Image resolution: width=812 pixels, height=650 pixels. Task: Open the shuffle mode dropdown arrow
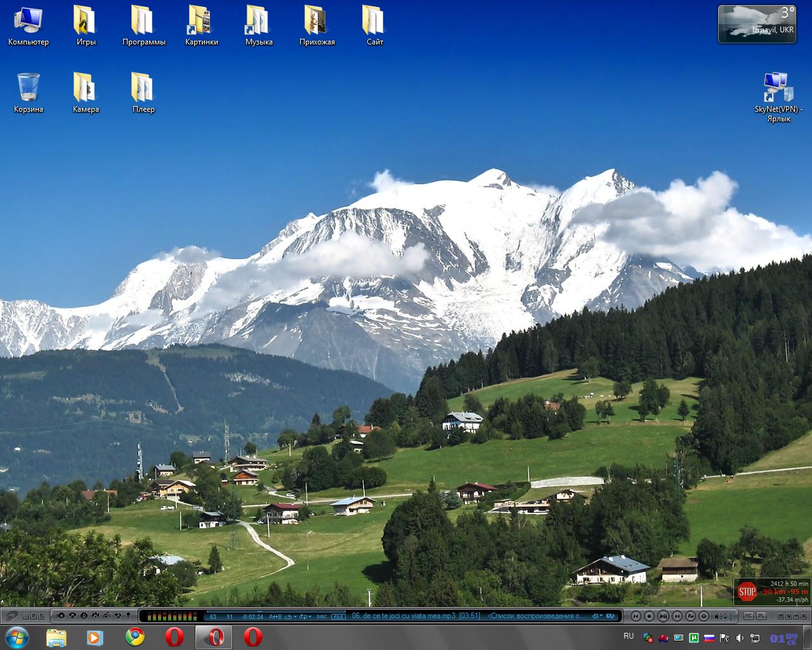(x=310, y=616)
